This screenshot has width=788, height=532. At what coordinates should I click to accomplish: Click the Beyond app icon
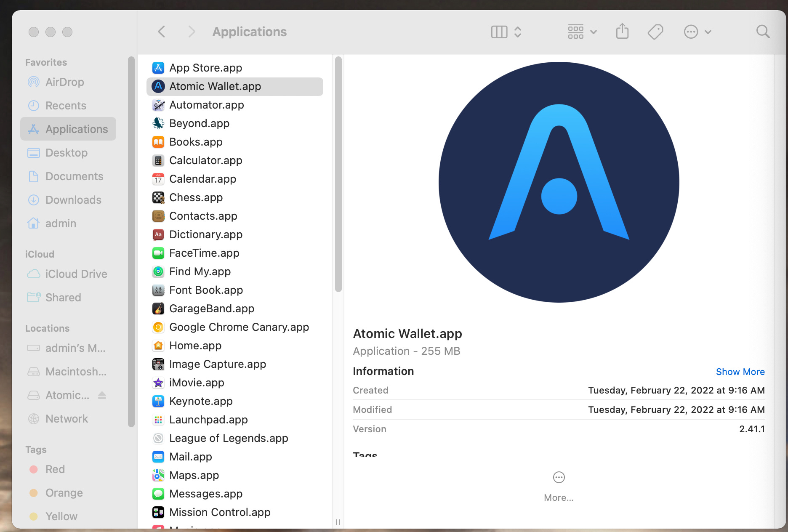click(158, 123)
